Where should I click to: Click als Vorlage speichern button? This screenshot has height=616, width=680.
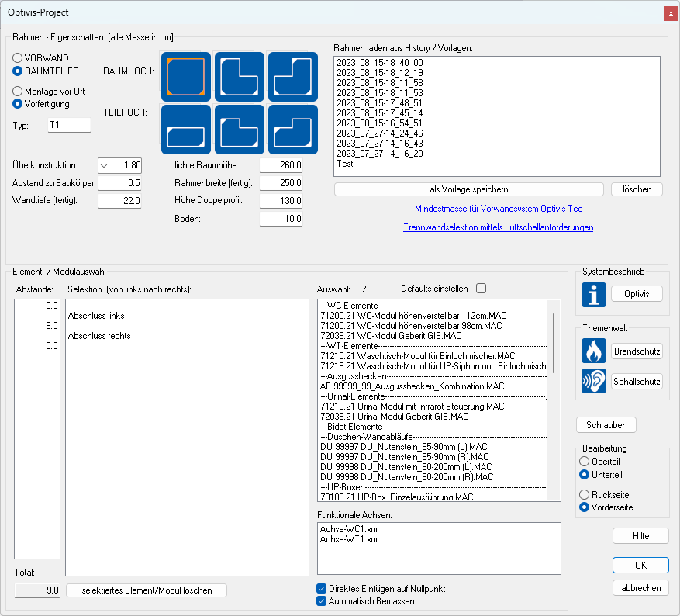pos(469,189)
